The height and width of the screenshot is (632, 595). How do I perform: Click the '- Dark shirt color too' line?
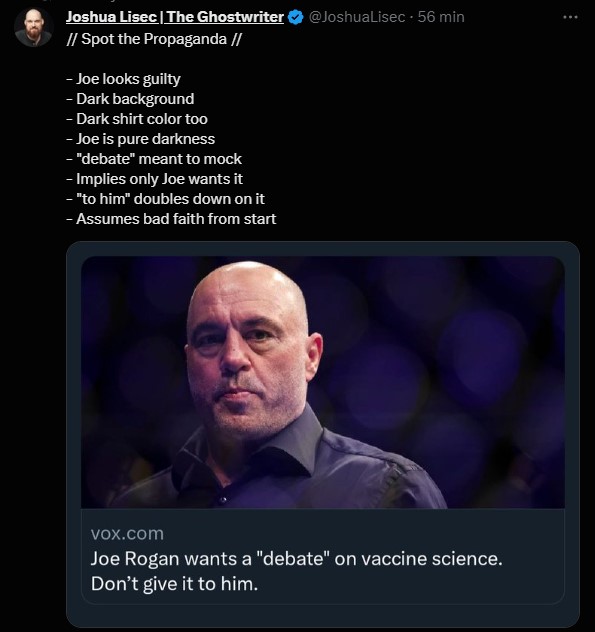point(137,119)
